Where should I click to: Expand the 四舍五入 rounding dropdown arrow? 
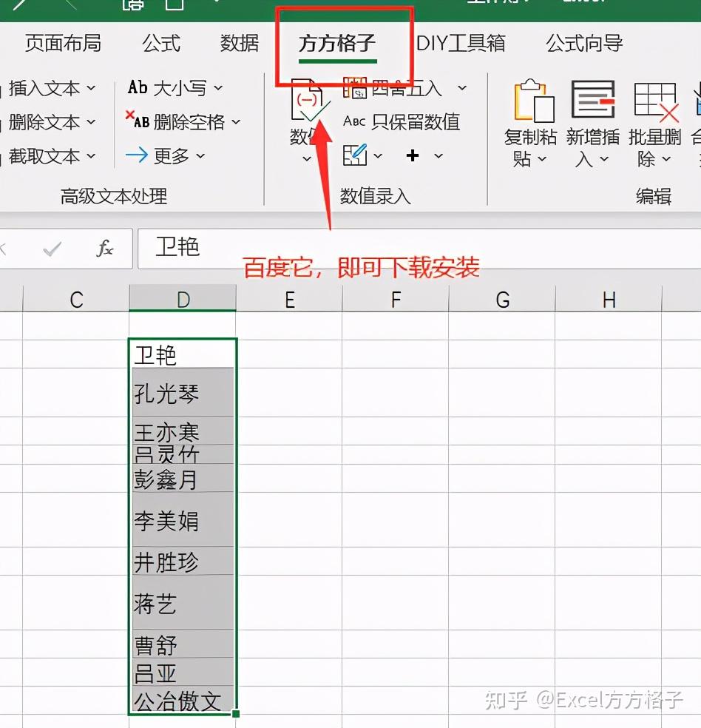pos(461,87)
